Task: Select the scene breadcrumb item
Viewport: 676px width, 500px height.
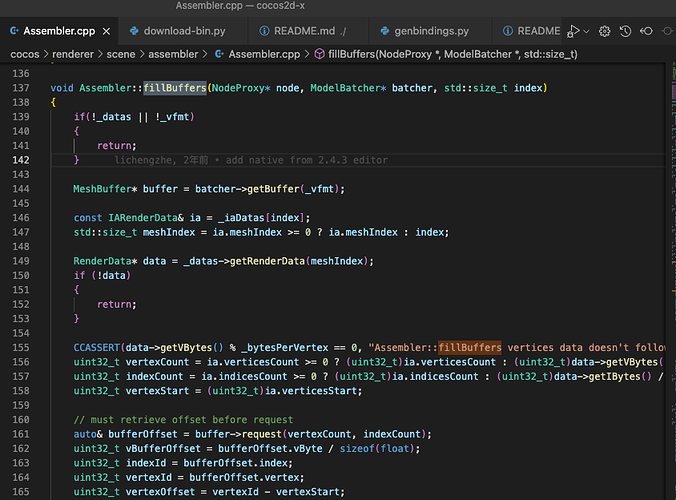Action: pyautogui.click(x=121, y=54)
